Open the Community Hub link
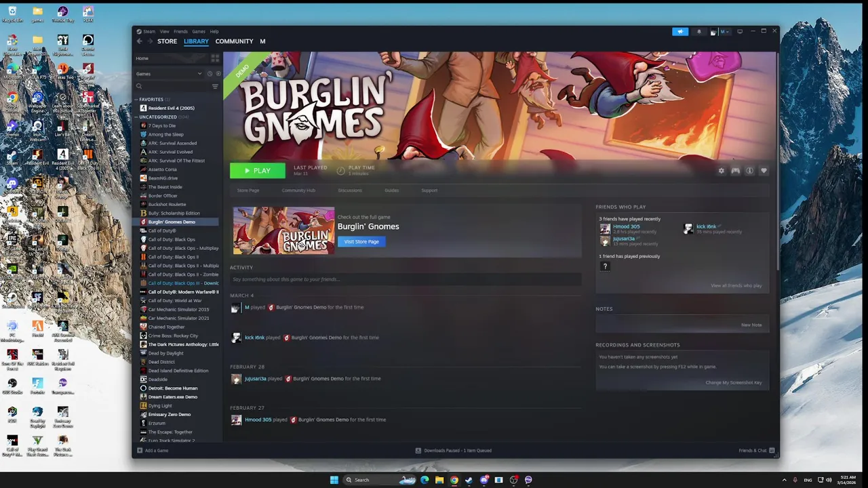The image size is (868, 488). click(298, 190)
